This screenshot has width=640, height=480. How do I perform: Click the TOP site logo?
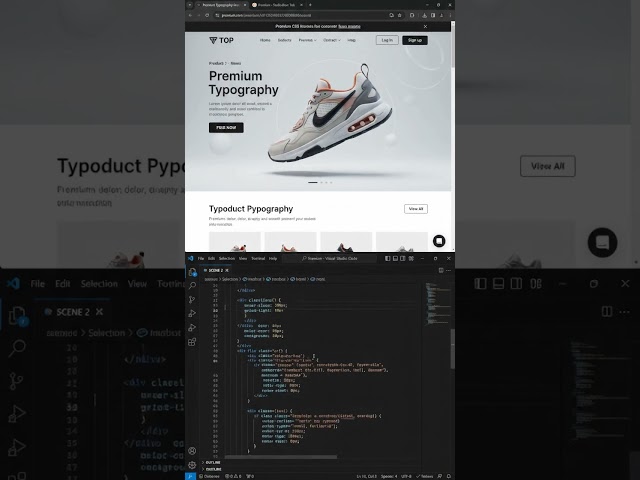tap(221, 40)
